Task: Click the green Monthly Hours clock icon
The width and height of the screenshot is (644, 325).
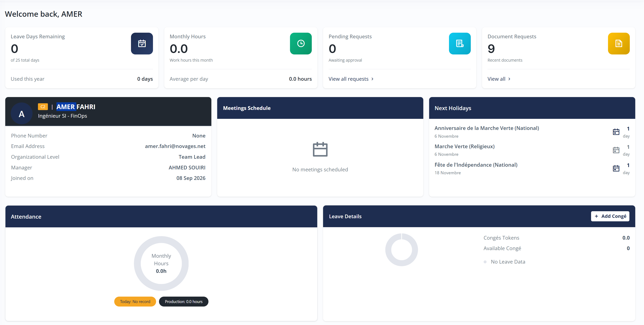Action: 301,43
